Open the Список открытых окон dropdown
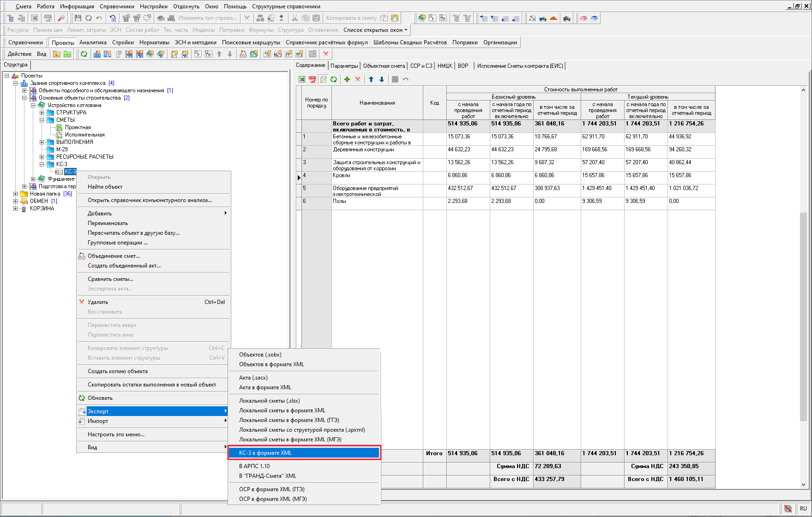This screenshot has width=812, height=517. pyautogui.click(x=375, y=30)
